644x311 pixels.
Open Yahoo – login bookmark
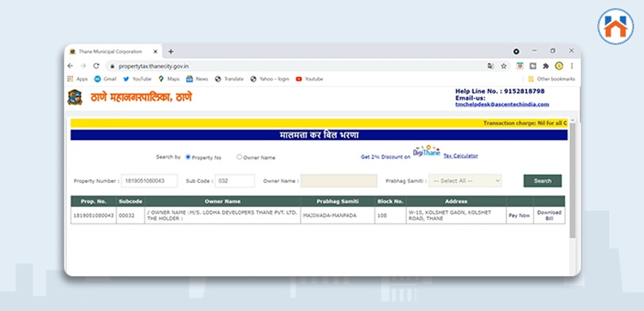click(270, 79)
